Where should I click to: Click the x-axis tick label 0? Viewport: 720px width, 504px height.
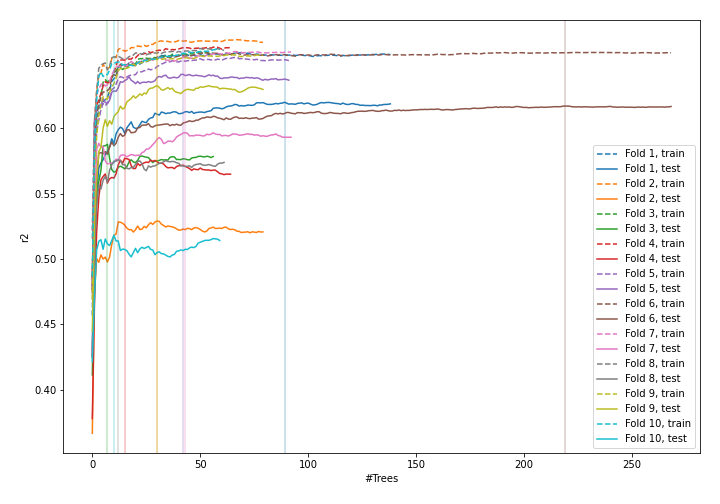[x=93, y=464]
